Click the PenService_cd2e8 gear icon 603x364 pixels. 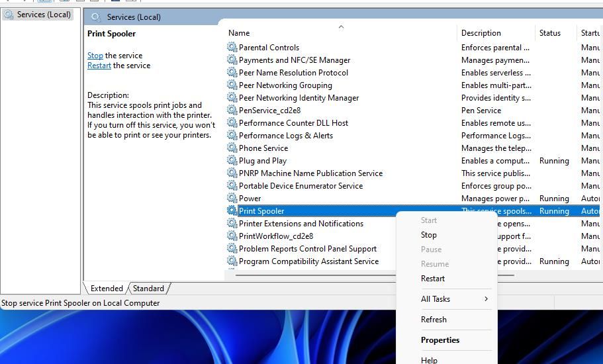tap(232, 110)
